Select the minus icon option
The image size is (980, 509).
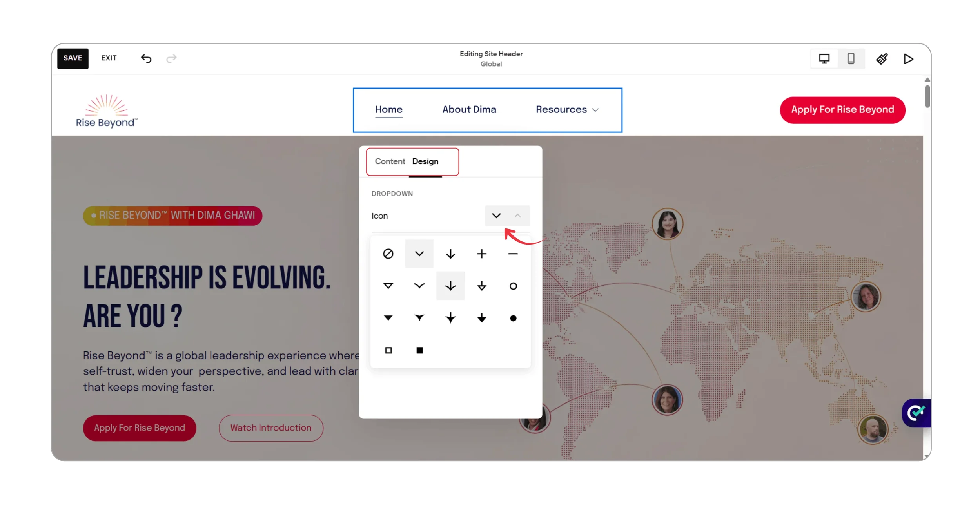point(513,254)
